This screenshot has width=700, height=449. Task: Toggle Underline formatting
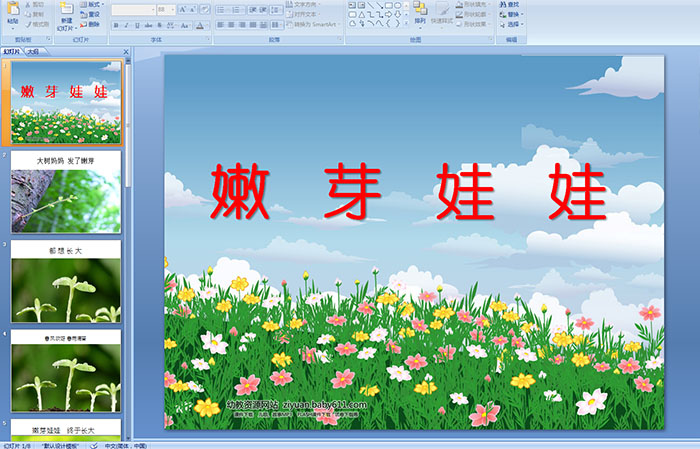(137, 25)
